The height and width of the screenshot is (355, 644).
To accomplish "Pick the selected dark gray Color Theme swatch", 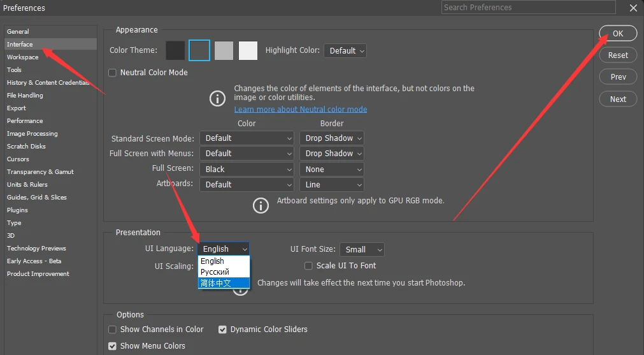I will coord(199,50).
